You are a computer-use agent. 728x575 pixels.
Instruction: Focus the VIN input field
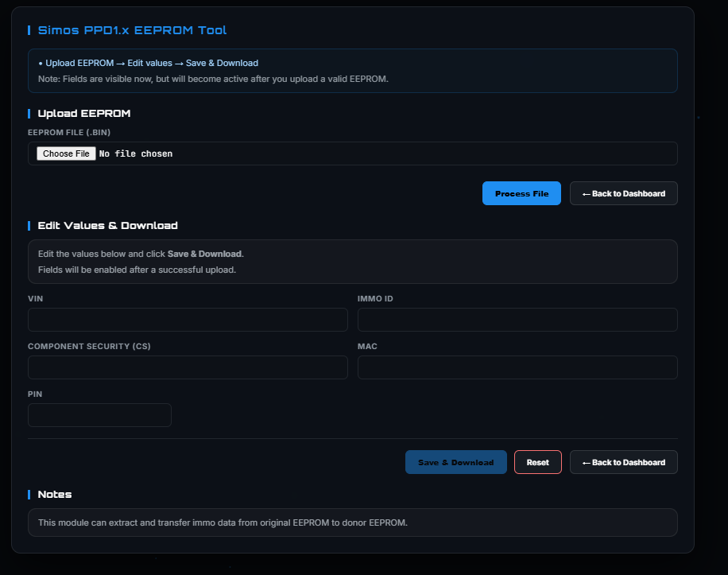188,320
